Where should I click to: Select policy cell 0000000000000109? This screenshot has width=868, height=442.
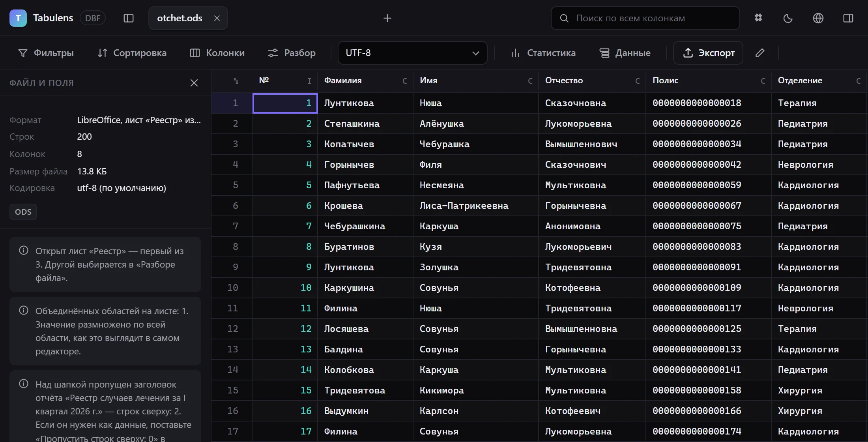[709, 288]
